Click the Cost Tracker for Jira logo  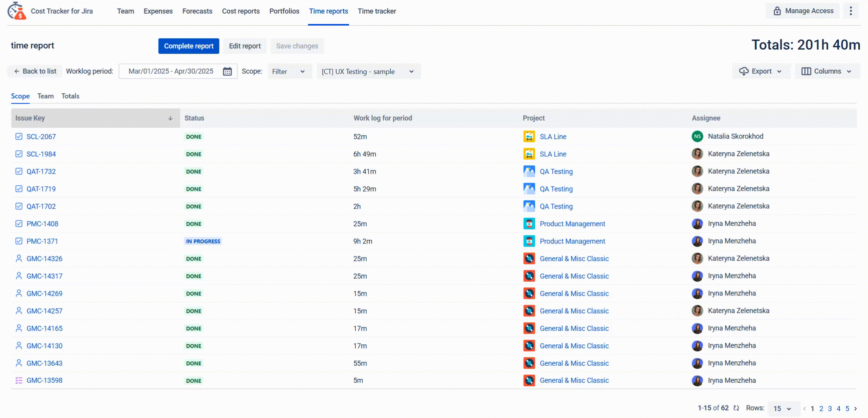tap(17, 11)
